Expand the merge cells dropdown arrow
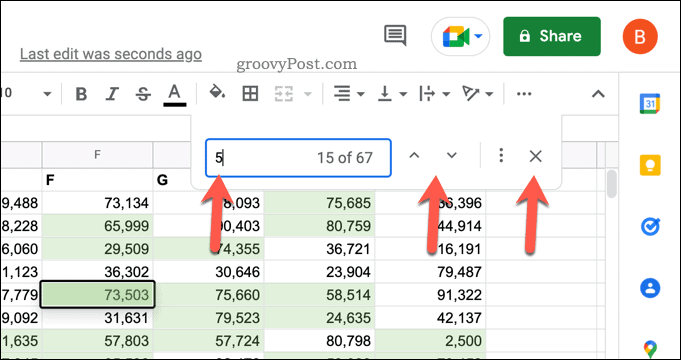Viewport: 681px width, 360px height. [x=308, y=94]
